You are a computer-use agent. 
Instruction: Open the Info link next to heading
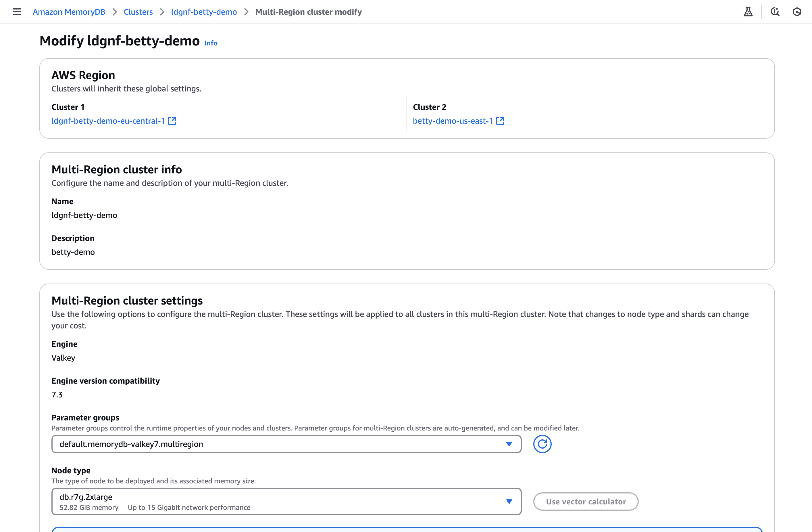(x=211, y=43)
